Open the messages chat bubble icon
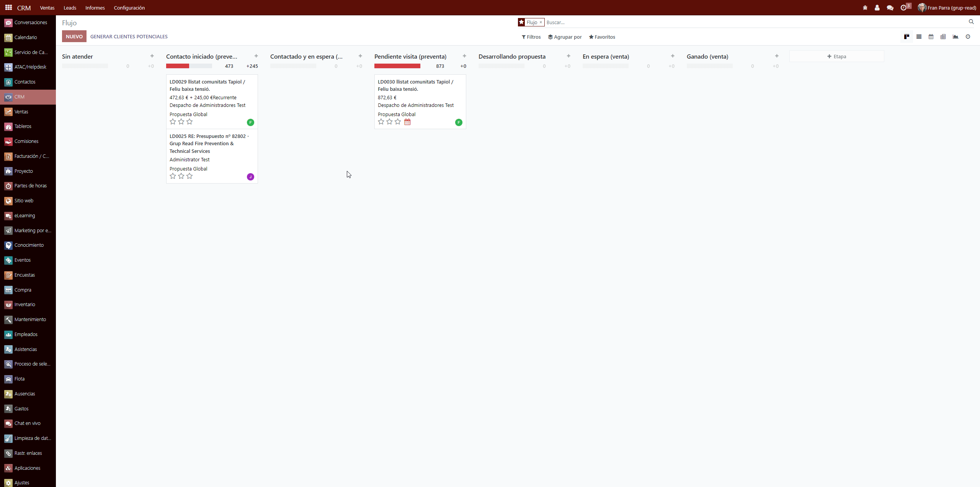The width and height of the screenshot is (980, 487). pyautogui.click(x=890, y=8)
